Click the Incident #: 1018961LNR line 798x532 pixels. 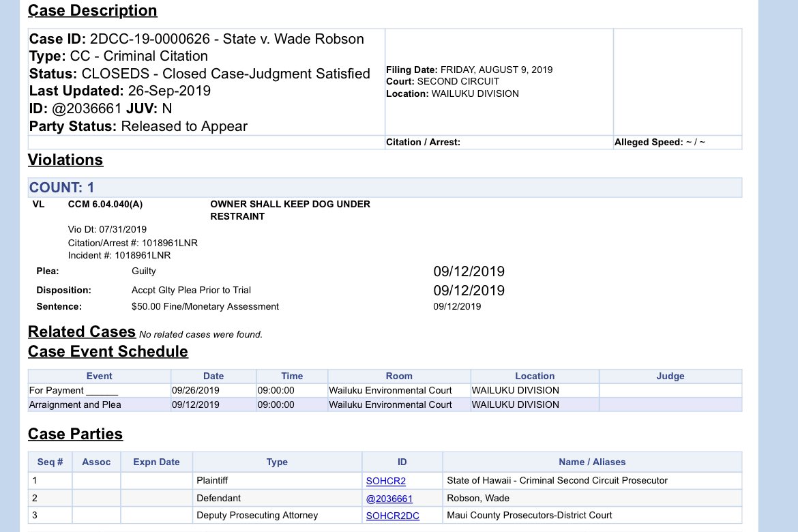[119, 256]
